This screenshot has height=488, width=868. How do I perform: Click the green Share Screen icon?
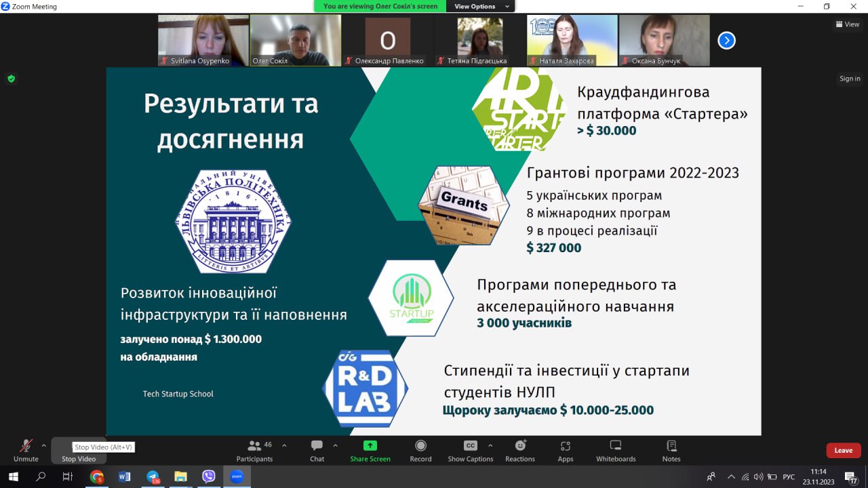(x=370, y=446)
